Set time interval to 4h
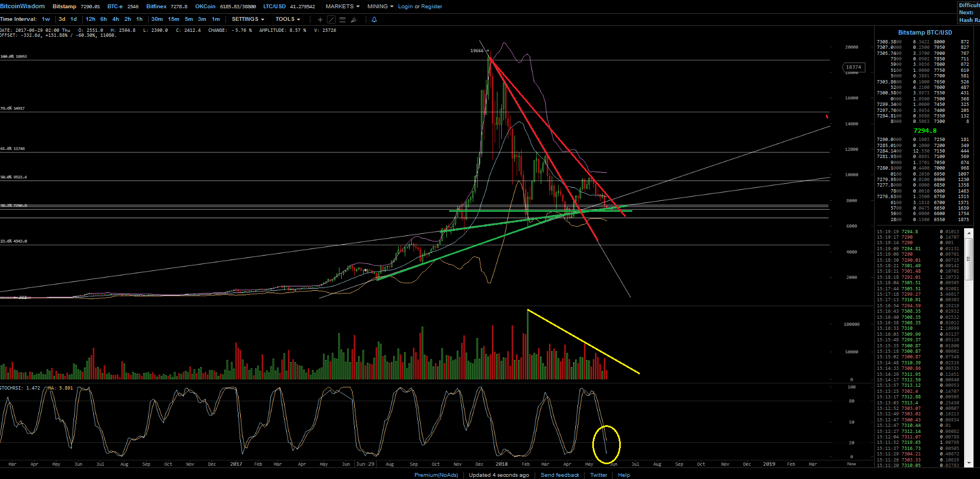980x479 pixels. [116, 19]
